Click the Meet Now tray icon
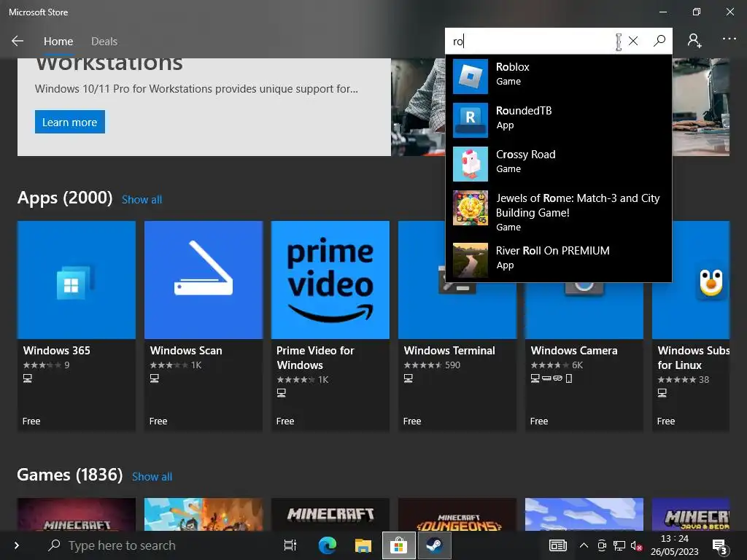 pos(602,545)
